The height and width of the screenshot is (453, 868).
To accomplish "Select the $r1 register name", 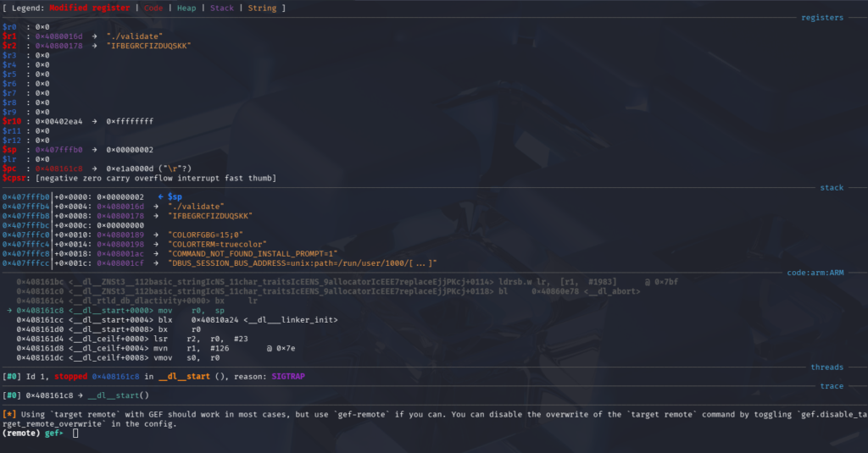I will (9, 36).
